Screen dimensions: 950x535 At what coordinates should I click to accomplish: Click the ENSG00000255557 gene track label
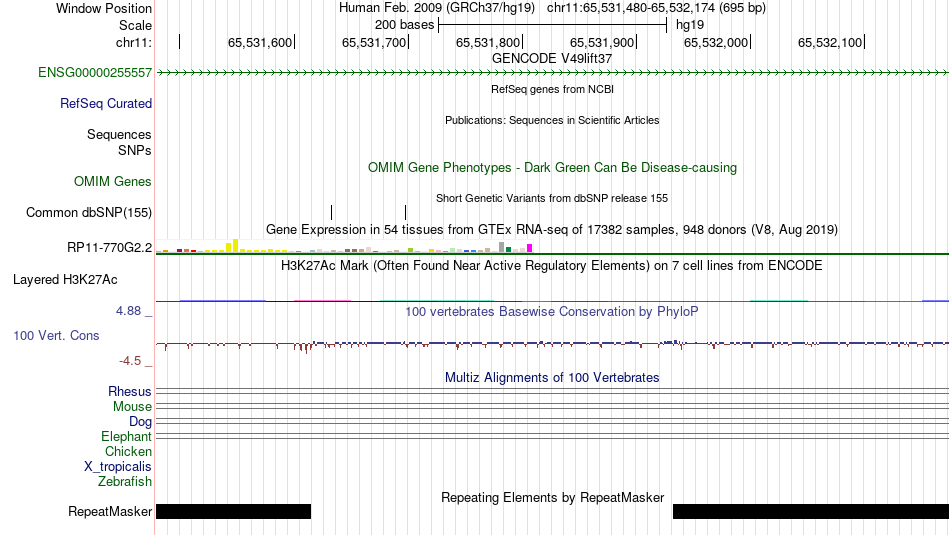click(x=95, y=73)
